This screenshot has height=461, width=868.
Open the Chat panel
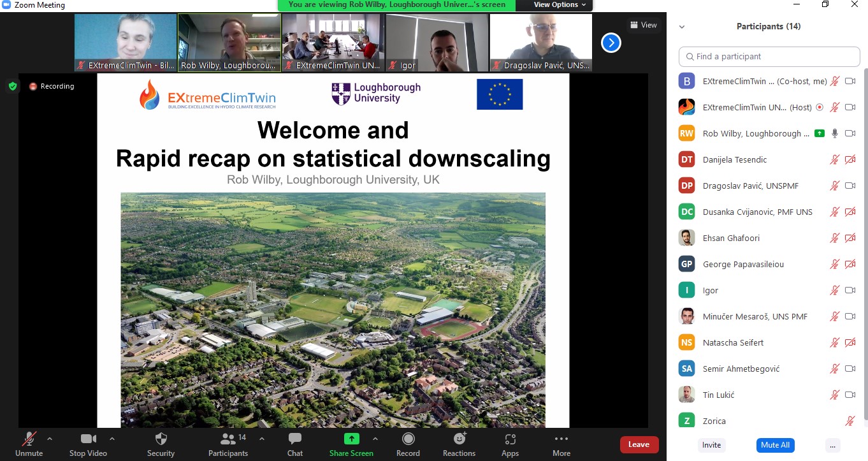click(294, 439)
